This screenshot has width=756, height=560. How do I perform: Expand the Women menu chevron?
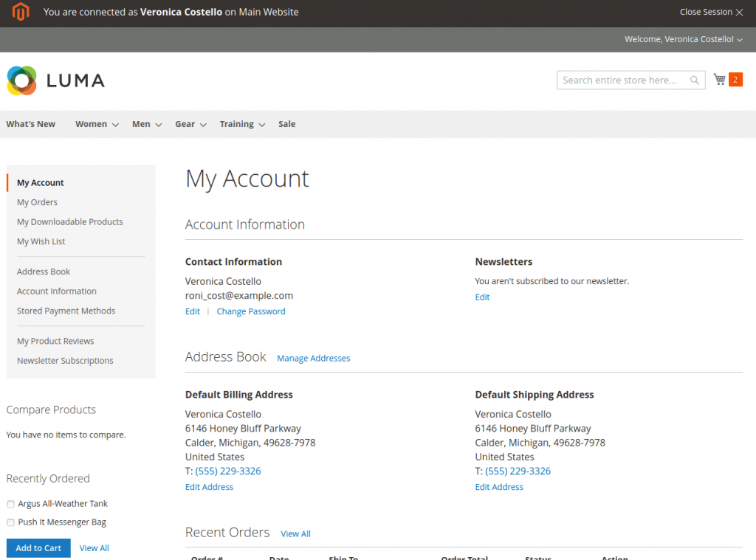(x=115, y=125)
